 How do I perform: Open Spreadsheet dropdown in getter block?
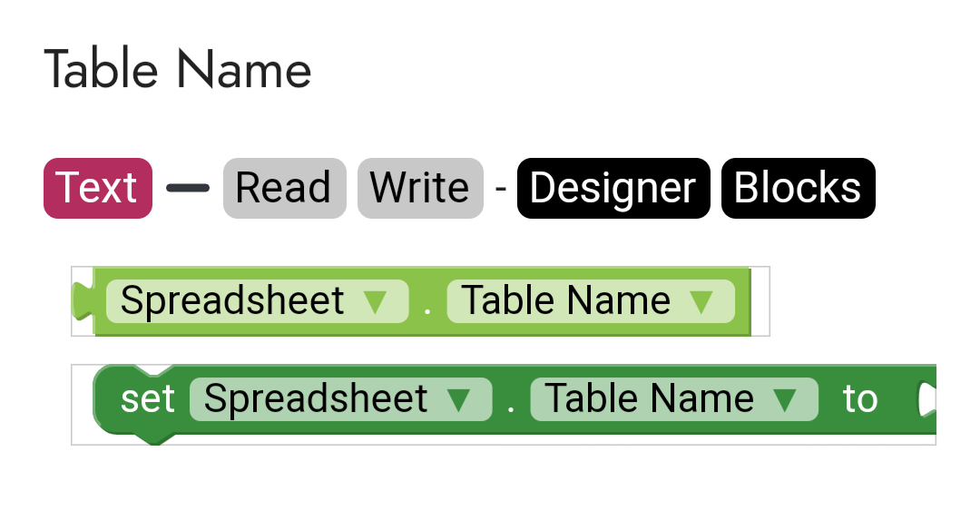click(x=234, y=301)
